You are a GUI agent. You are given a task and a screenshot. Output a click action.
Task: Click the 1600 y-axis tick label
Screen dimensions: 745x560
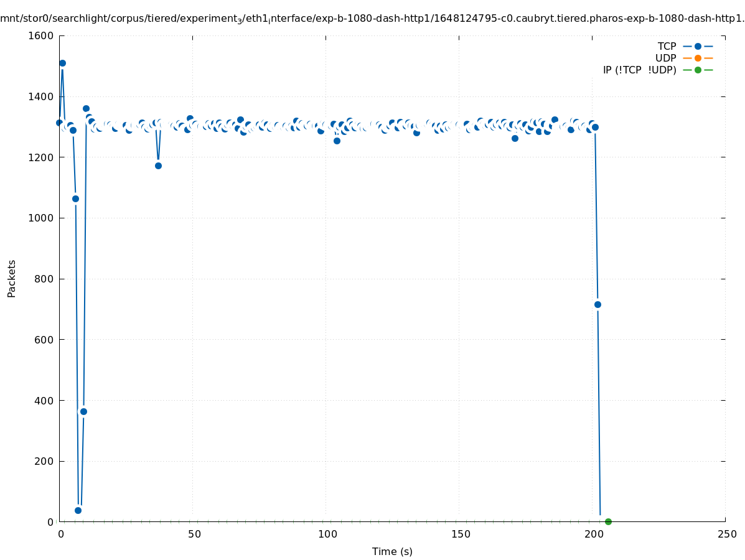pyautogui.click(x=41, y=35)
